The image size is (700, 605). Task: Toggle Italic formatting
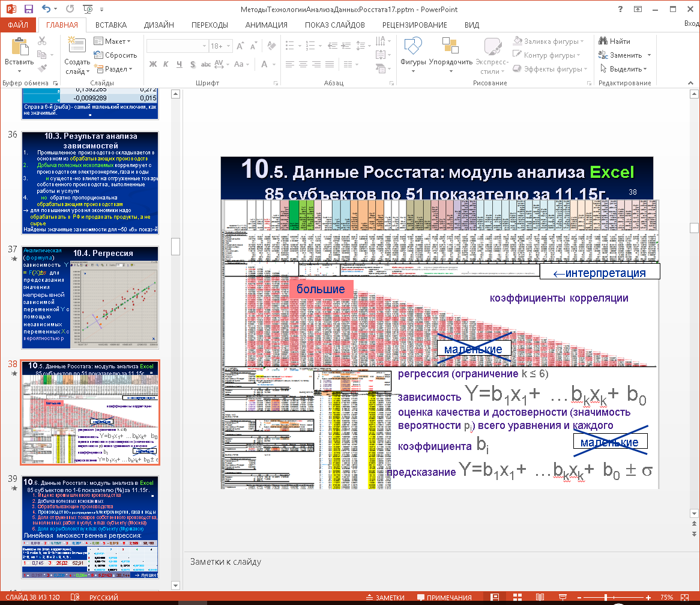(166, 64)
